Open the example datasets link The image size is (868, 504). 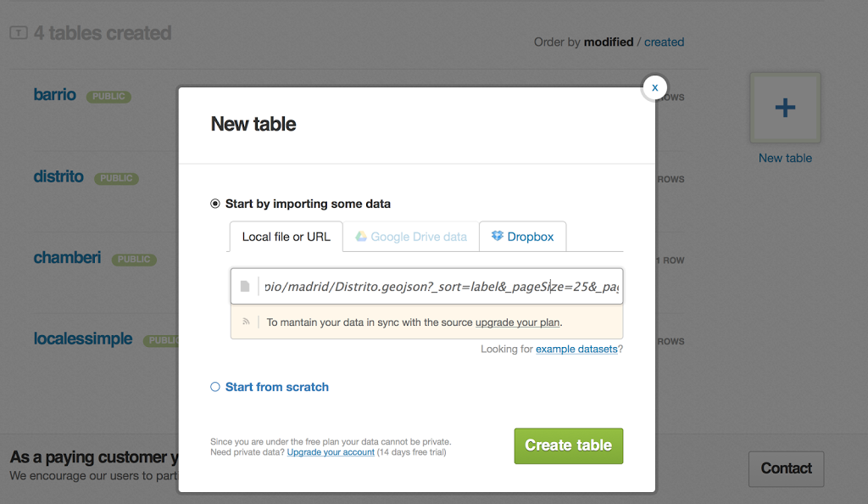click(576, 349)
